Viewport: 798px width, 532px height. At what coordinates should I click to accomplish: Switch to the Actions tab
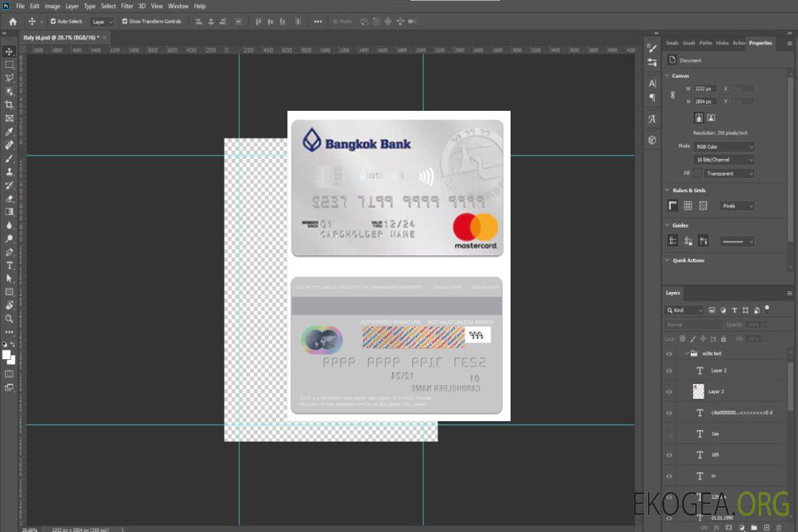pos(738,44)
